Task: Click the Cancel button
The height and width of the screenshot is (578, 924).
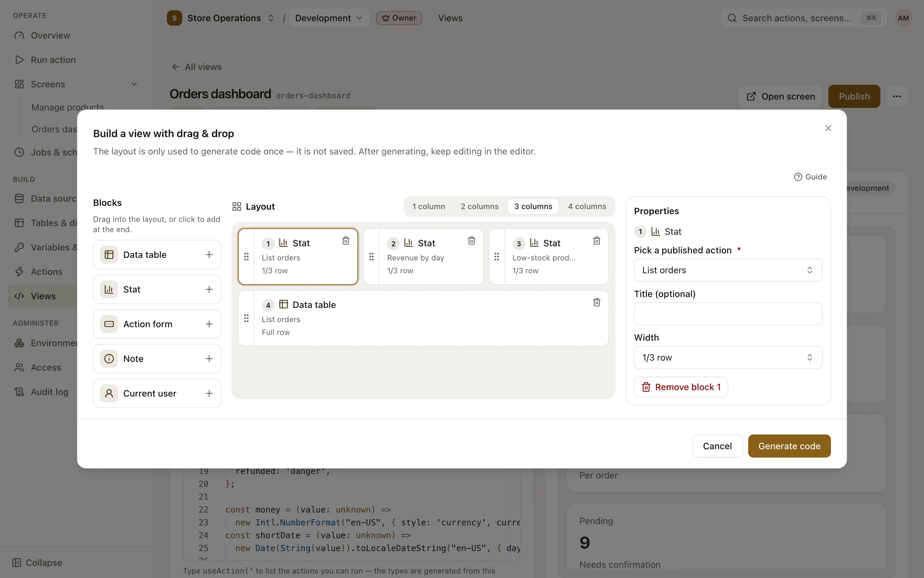Action: tap(717, 446)
